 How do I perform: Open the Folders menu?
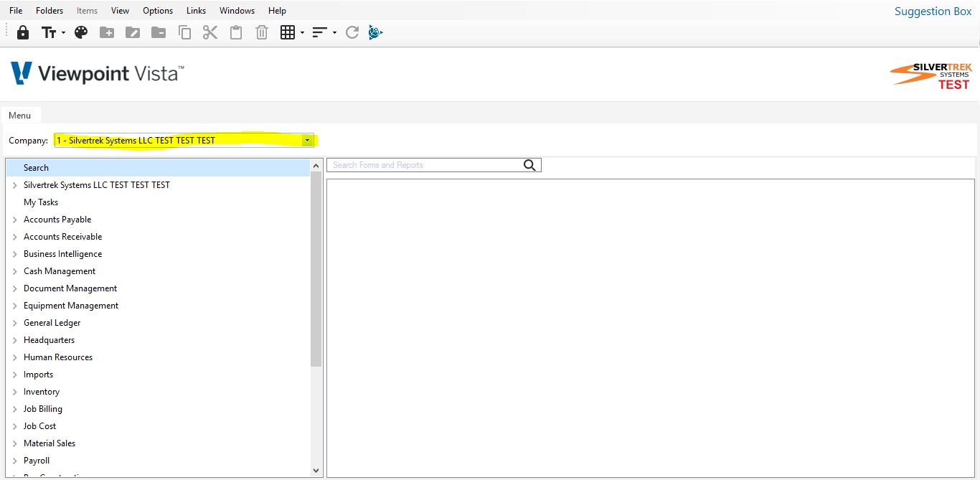[x=50, y=11]
